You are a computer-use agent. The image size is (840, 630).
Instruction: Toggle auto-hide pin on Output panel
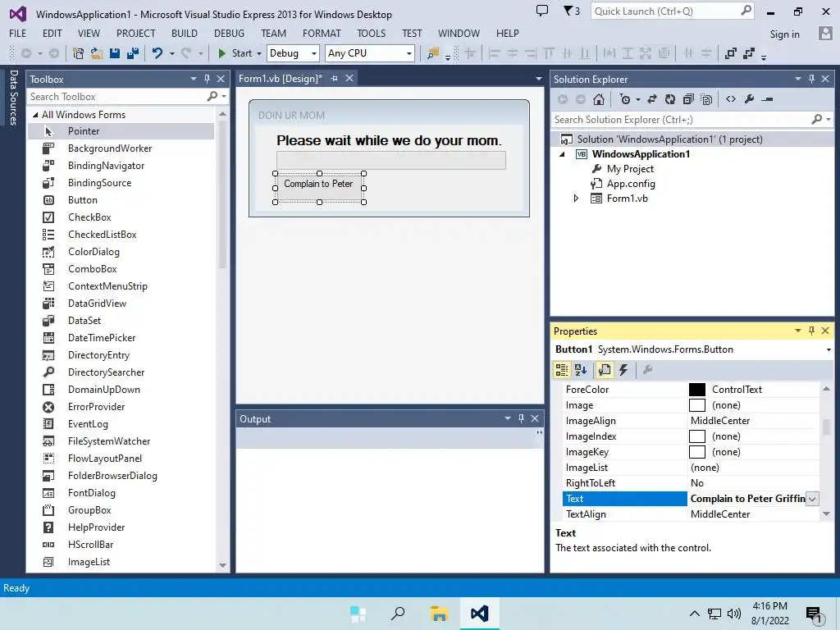tap(521, 418)
